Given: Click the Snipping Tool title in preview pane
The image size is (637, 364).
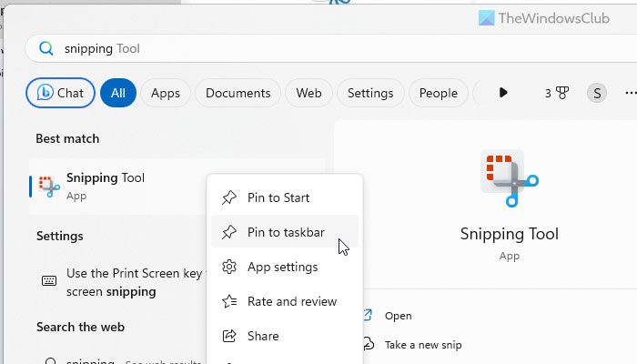Looking at the screenshot, I should click(510, 234).
